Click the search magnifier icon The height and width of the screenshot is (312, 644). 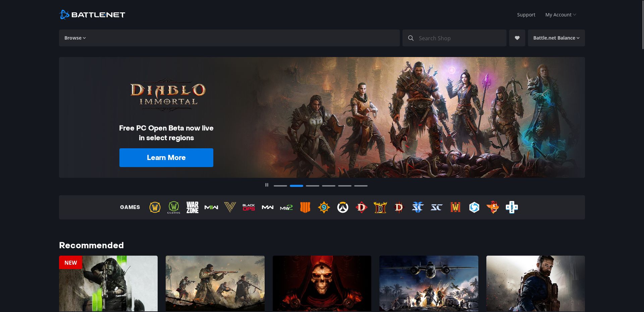[x=411, y=38]
